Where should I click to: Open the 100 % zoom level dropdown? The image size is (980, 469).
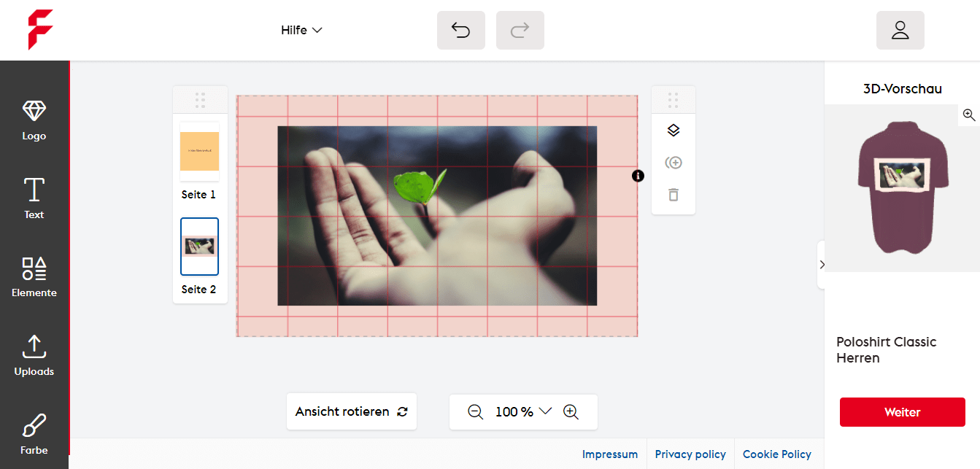click(x=523, y=412)
